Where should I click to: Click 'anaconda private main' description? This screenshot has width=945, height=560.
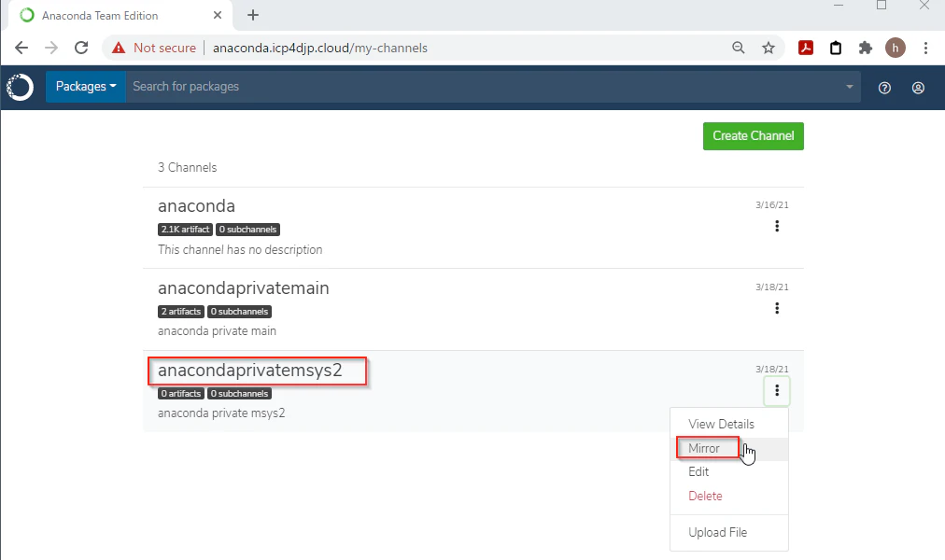point(217,331)
